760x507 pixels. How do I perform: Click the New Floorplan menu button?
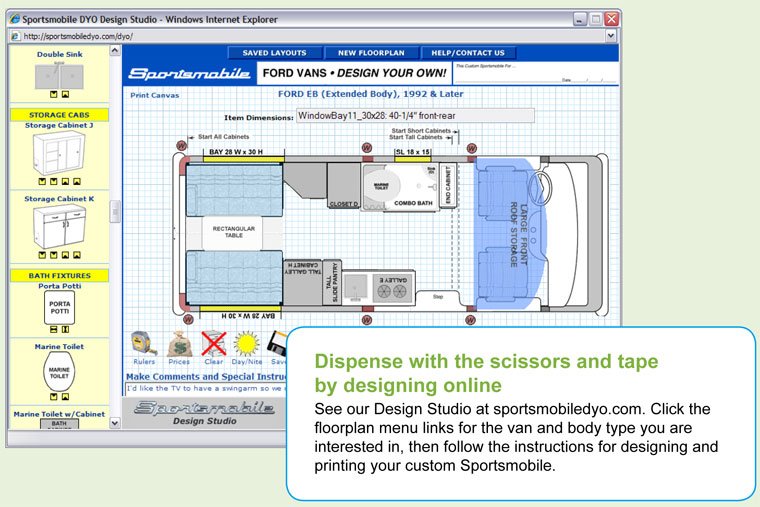370,53
